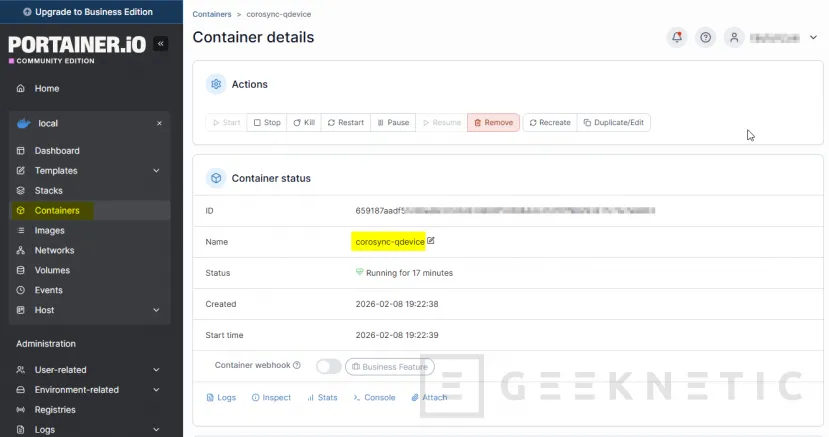This screenshot has height=437, width=829.
Task: Open notifications bell icon
Action: 677,38
